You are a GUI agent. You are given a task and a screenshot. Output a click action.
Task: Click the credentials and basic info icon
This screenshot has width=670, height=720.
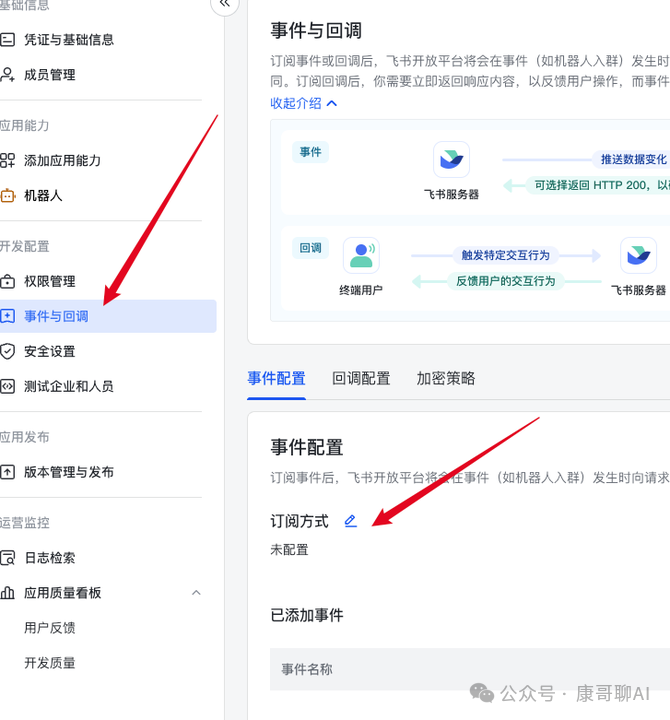(7, 39)
